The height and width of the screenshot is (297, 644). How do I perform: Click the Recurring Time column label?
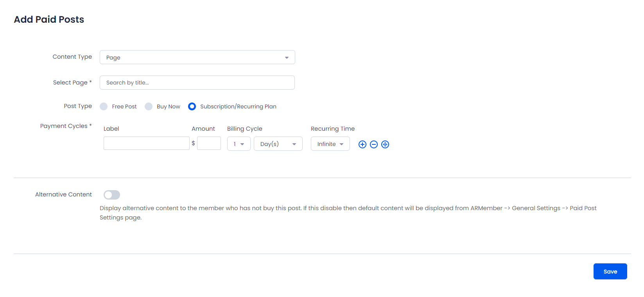tap(333, 129)
